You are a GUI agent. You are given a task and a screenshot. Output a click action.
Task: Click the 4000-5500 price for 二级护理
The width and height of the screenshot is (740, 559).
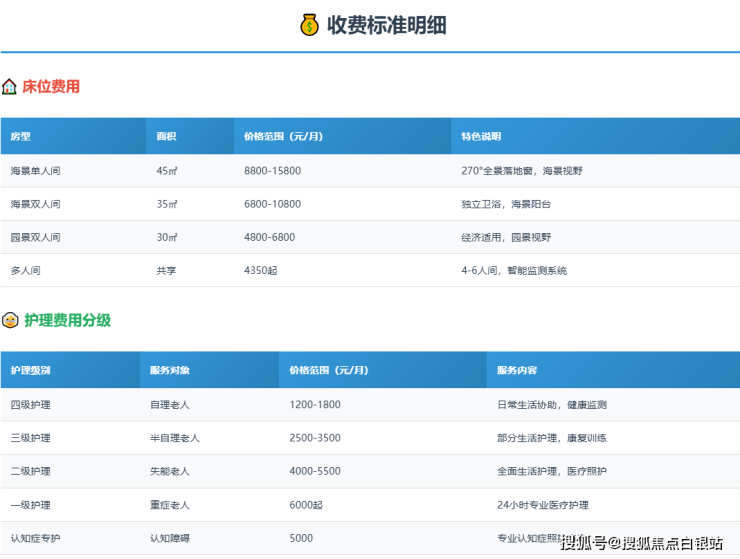click(x=315, y=471)
